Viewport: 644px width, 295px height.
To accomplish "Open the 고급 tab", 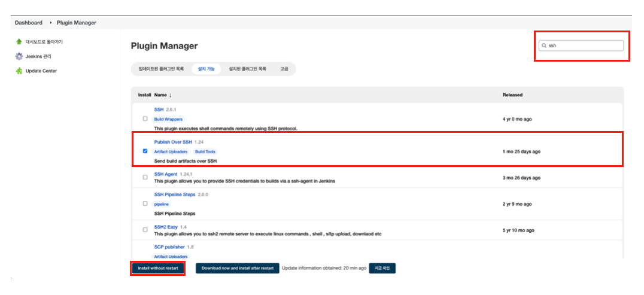I will click(x=284, y=69).
